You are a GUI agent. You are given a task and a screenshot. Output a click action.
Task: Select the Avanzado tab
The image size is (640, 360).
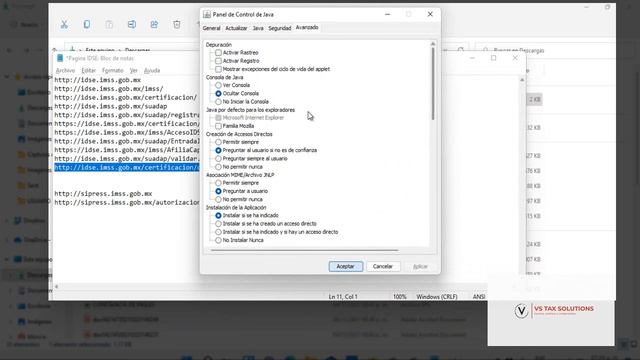point(307,27)
